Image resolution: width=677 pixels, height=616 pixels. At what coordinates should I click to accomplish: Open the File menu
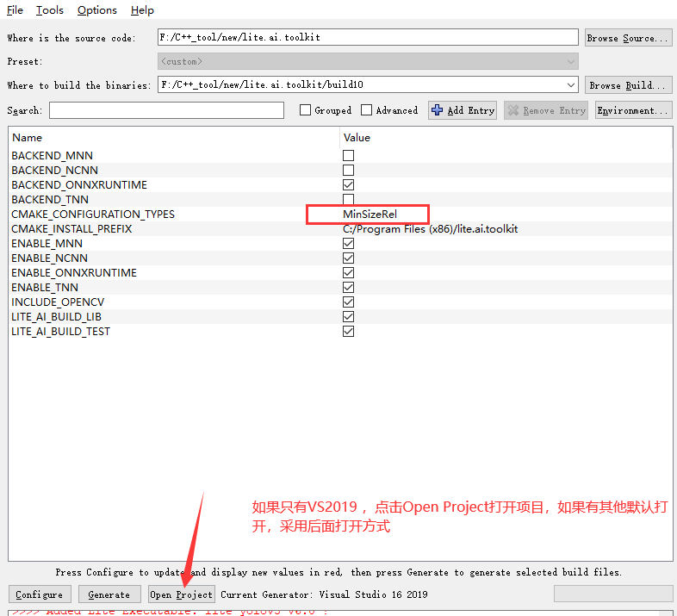tap(15, 10)
